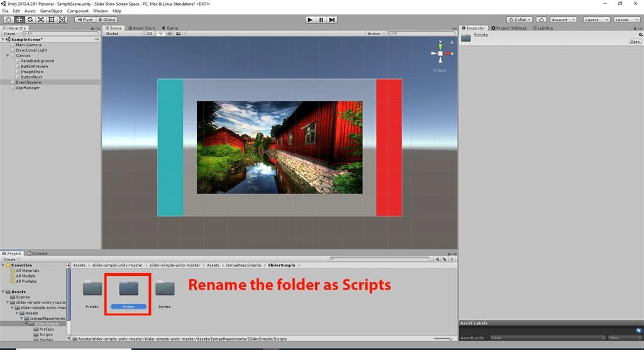Click the Play button
The height and width of the screenshot is (350, 644).
(x=310, y=19)
